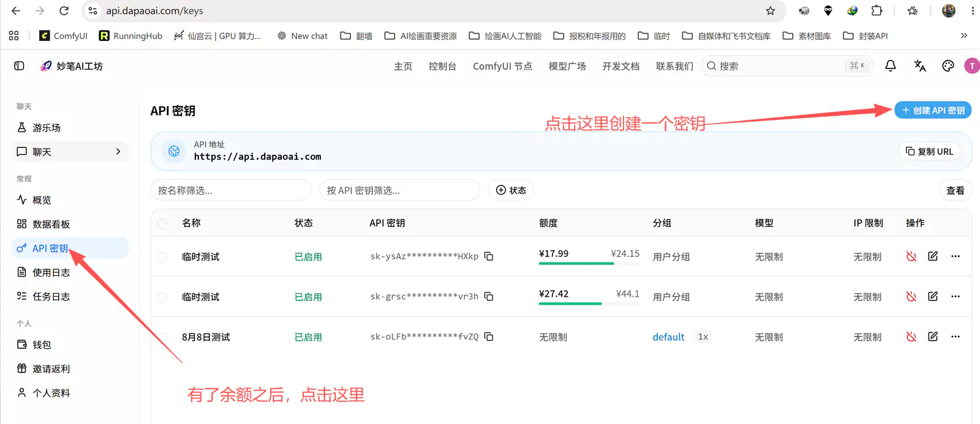Open the 状态 filter dropdown
Screen dimensions: 980x424
511,190
